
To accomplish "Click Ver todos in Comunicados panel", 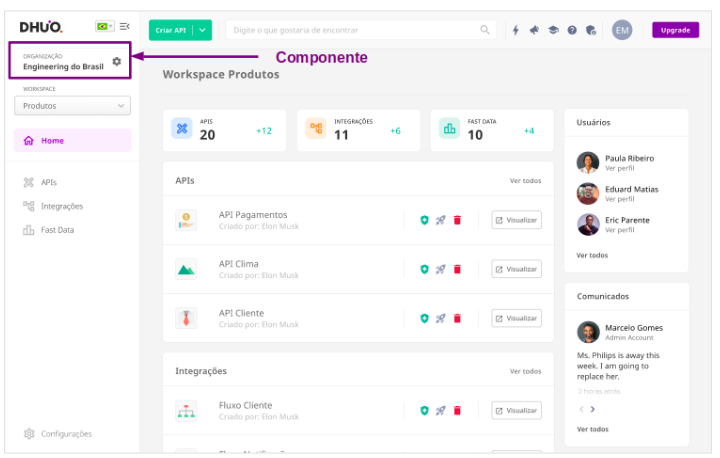I will (592, 430).
